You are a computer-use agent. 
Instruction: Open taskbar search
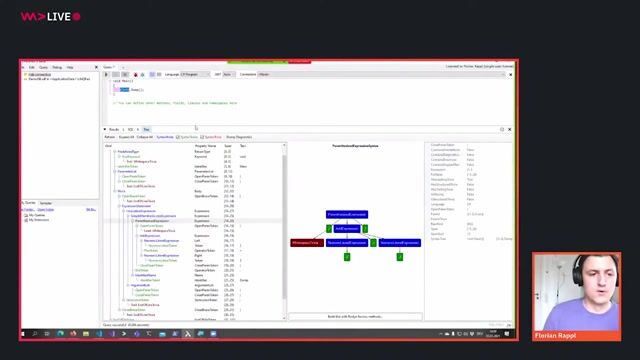click(35, 334)
